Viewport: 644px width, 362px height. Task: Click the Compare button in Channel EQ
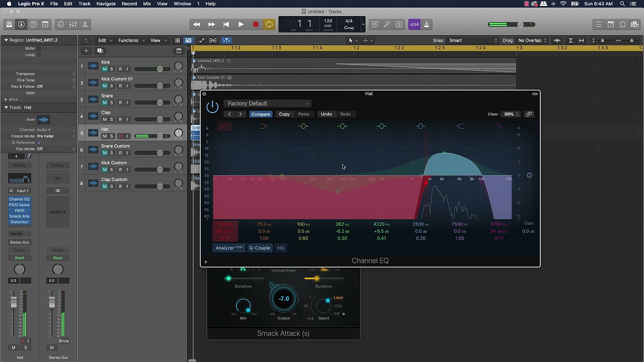pos(261,114)
